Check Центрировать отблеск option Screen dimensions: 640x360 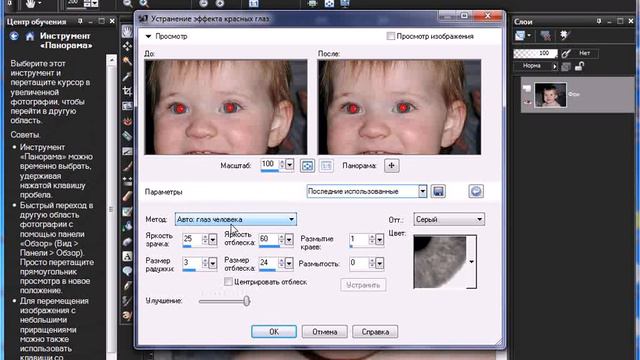pyautogui.click(x=228, y=282)
